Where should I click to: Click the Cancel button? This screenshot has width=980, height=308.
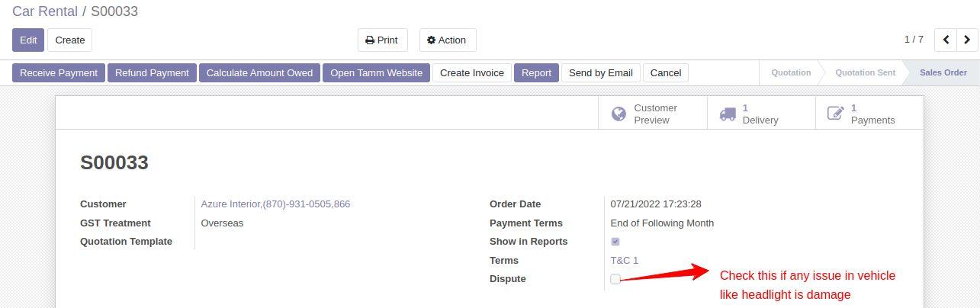666,72
